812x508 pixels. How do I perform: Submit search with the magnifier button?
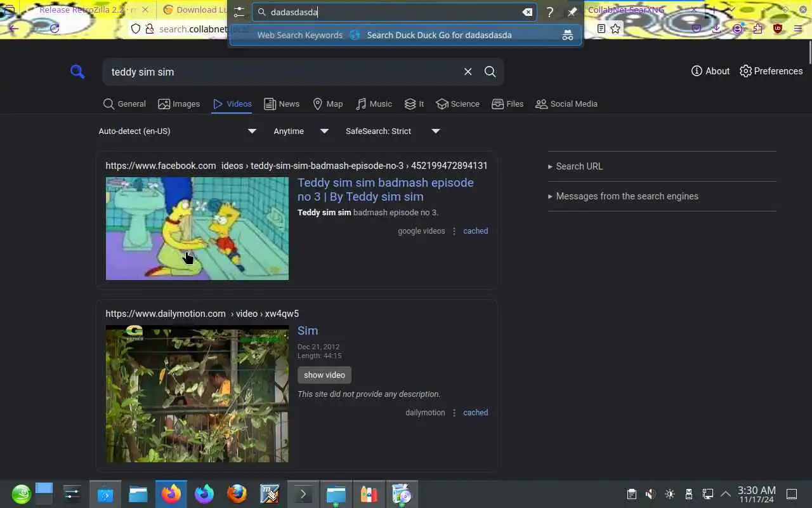point(490,72)
